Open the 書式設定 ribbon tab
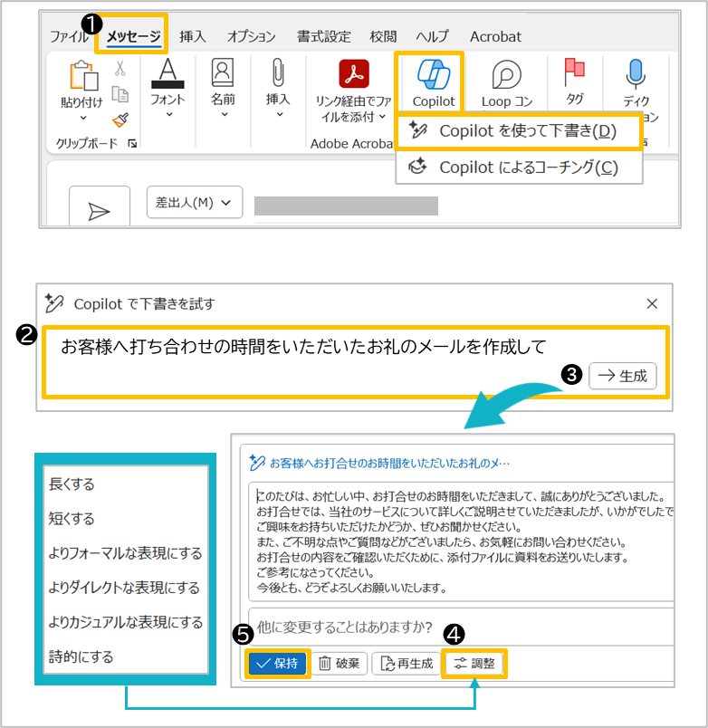 323,36
